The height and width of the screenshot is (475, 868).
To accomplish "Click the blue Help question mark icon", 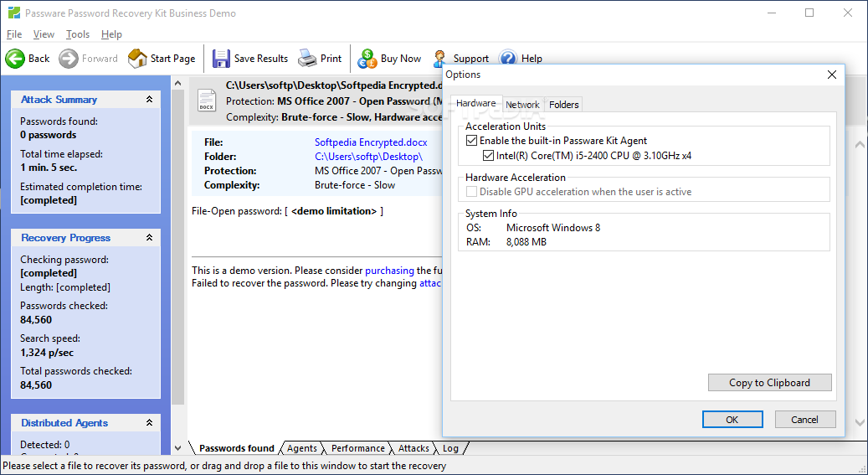I will 507,58.
